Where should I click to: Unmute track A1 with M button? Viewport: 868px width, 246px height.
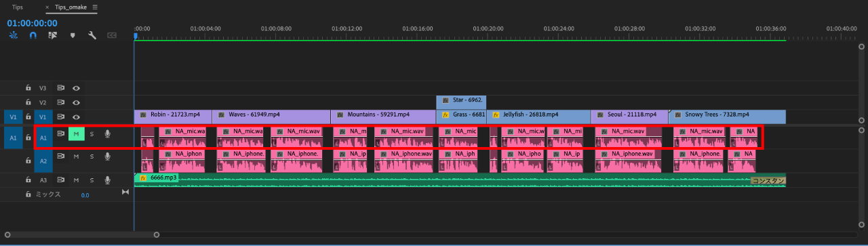76,134
